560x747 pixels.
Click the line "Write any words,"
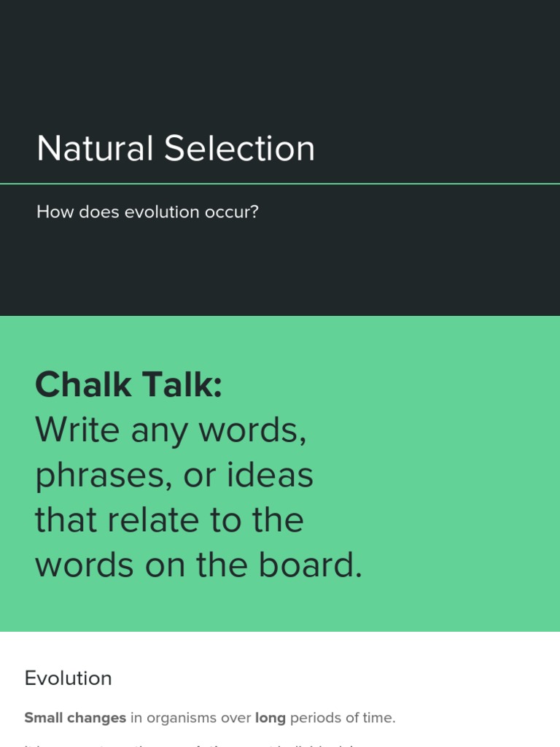(x=171, y=430)
